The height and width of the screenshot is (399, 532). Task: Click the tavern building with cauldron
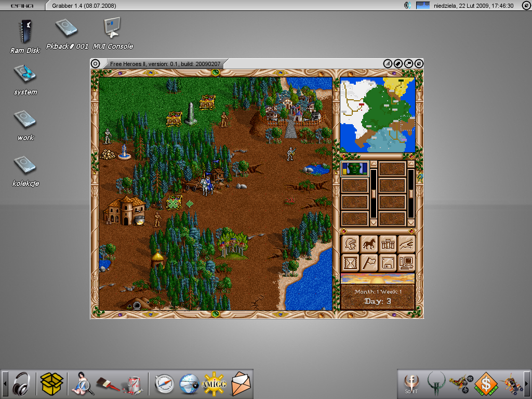click(124, 211)
